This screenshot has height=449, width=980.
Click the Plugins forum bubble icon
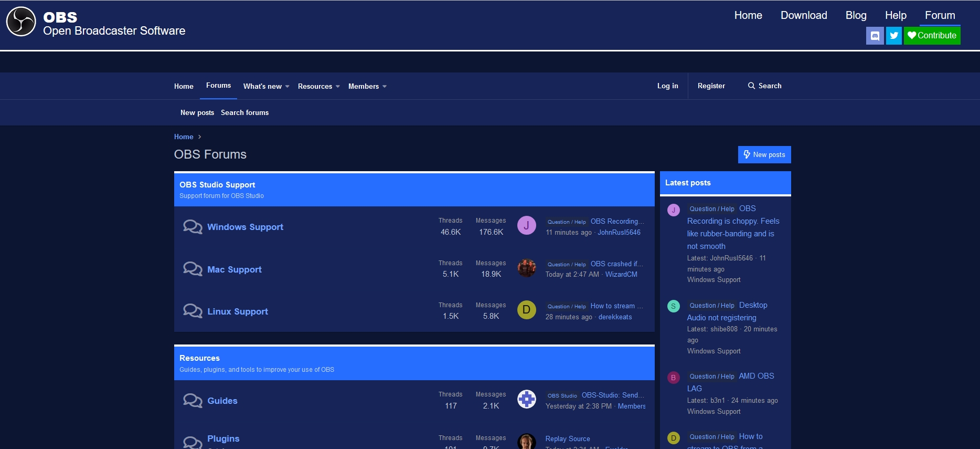click(193, 442)
